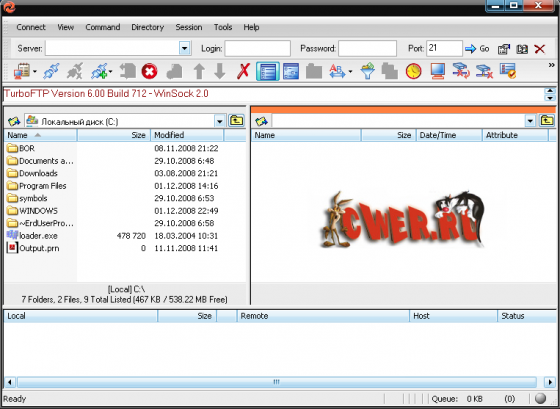Click the queue horizontal scrollbar thumb
The image size is (560, 409).
tap(277, 382)
